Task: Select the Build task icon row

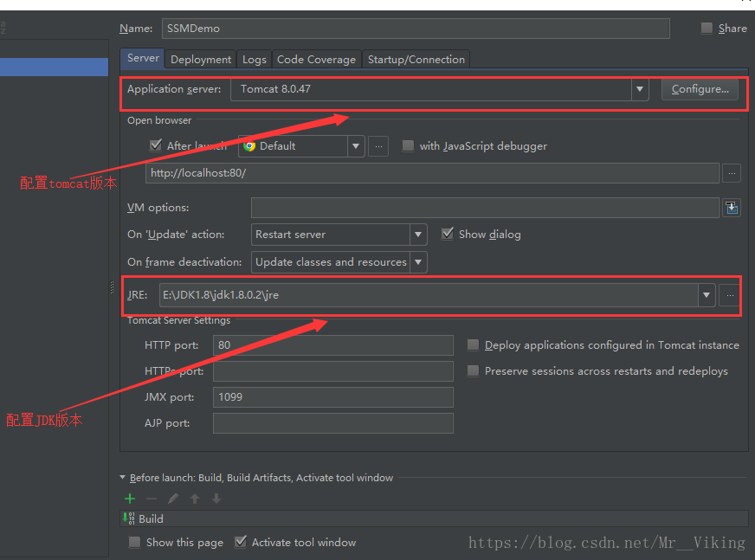Action: (434, 518)
